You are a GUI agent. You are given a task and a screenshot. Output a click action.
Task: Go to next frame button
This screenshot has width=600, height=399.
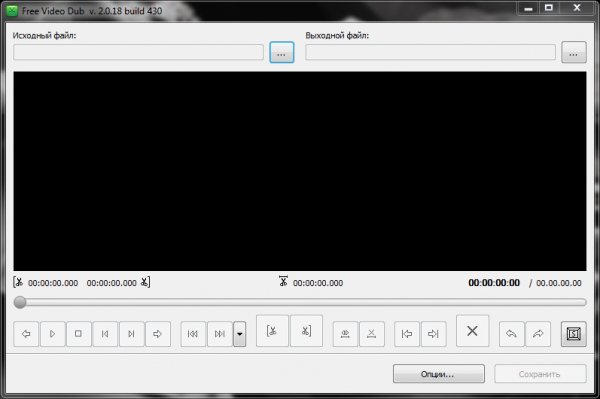pos(131,334)
